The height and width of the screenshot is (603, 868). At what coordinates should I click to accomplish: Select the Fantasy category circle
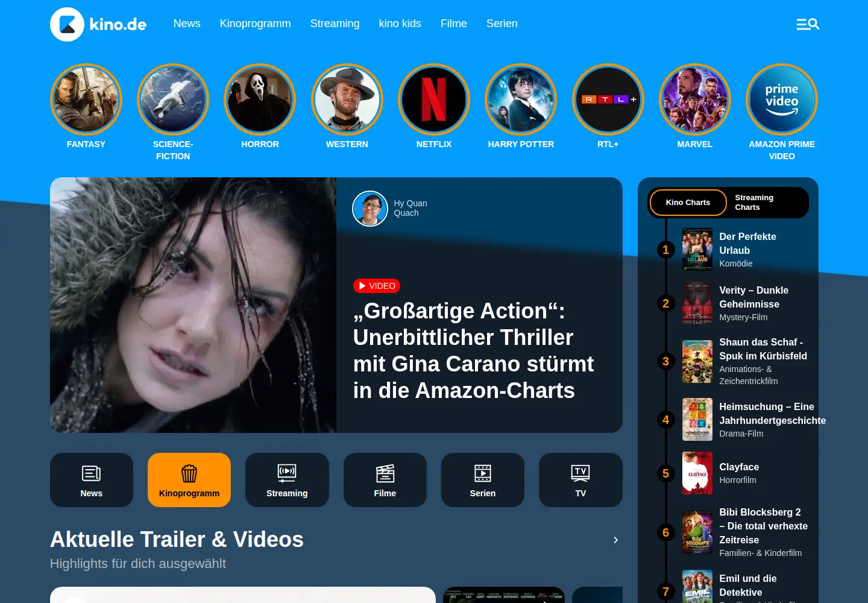(86, 99)
